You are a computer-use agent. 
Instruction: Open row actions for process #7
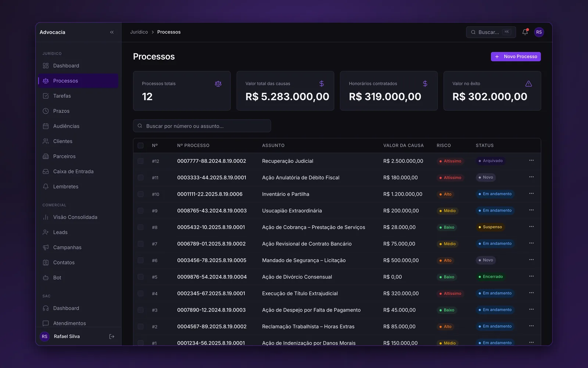(x=531, y=243)
